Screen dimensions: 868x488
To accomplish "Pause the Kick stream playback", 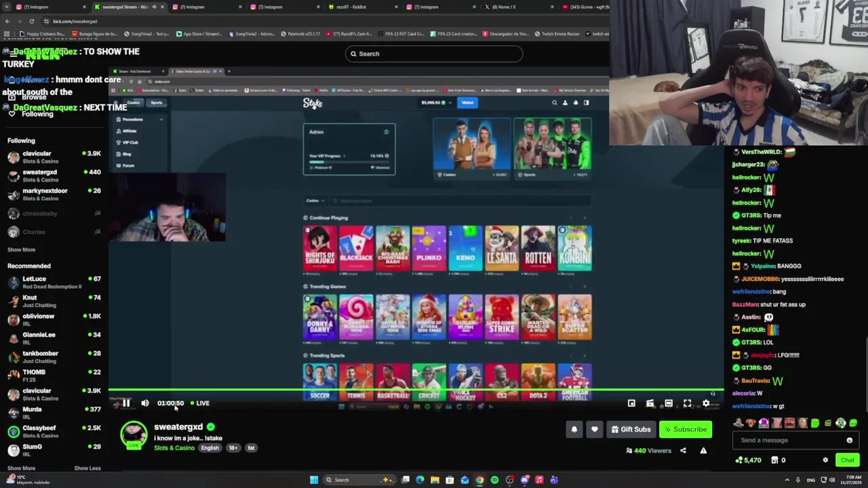I will pos(125,403).
